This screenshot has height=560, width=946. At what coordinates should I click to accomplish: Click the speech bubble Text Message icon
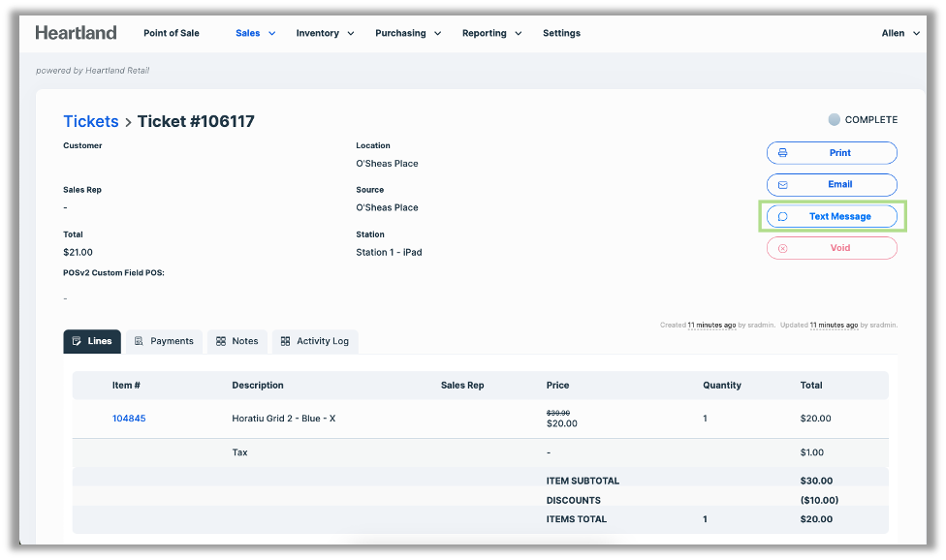click(x=783, y=217)
